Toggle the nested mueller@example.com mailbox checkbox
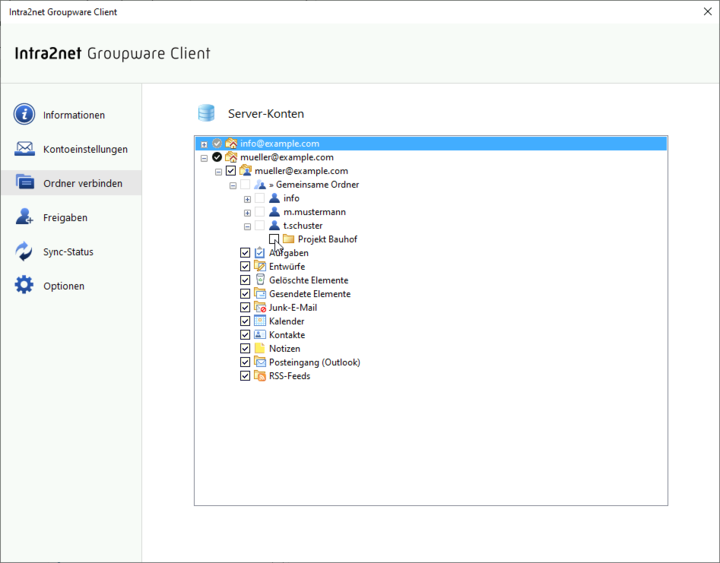This screenshot has width=720, height=563. (x=231, y=171)
